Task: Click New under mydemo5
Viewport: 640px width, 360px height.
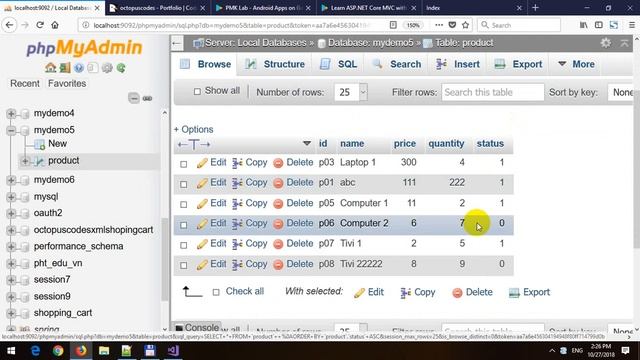Action: click(57, 144)
